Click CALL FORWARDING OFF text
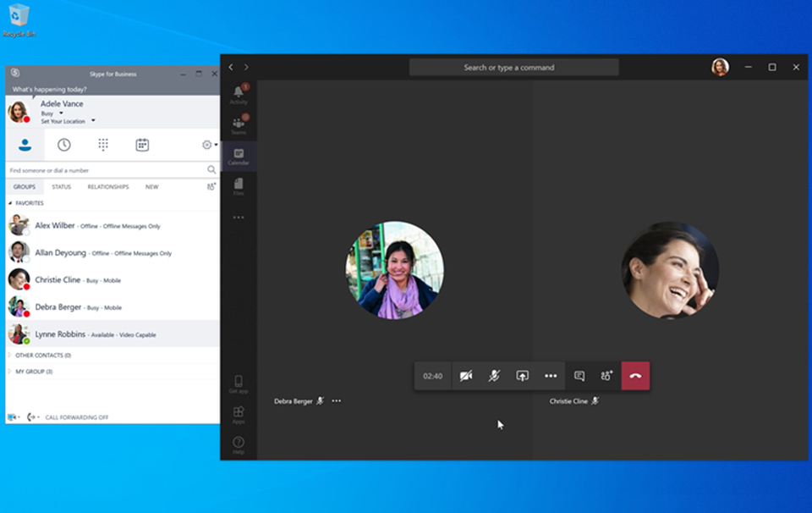 click(77, 417)
